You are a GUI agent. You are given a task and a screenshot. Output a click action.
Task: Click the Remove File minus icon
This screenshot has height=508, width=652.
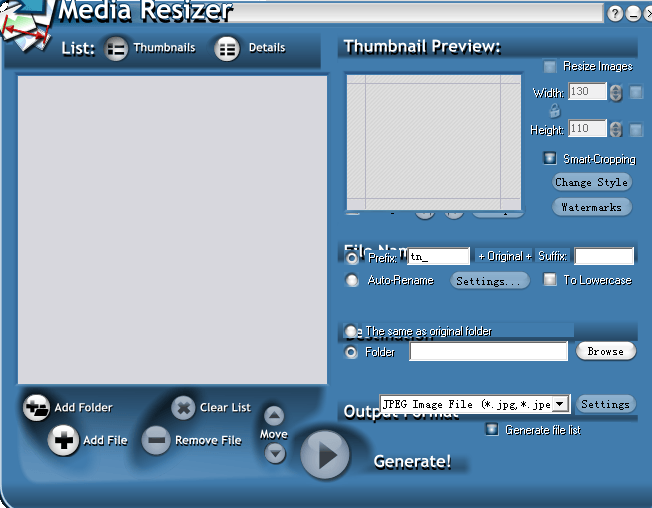tap(156, 440)
